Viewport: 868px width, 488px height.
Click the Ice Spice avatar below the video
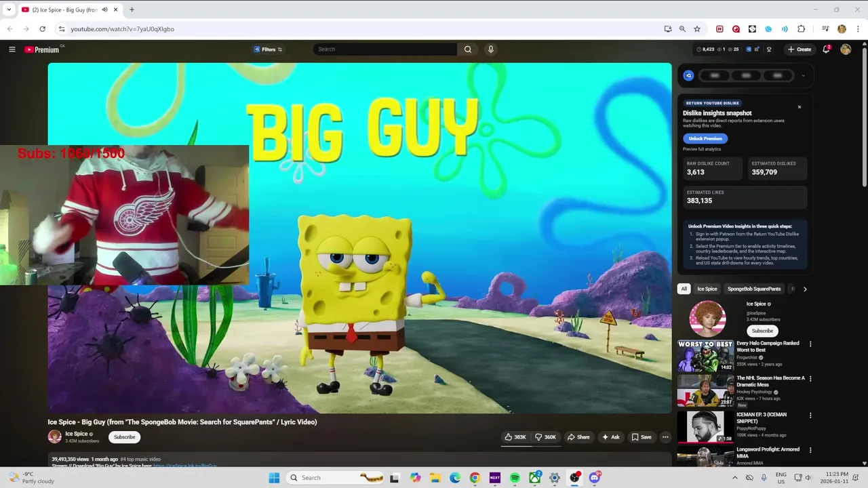click(x=54, y=437)
